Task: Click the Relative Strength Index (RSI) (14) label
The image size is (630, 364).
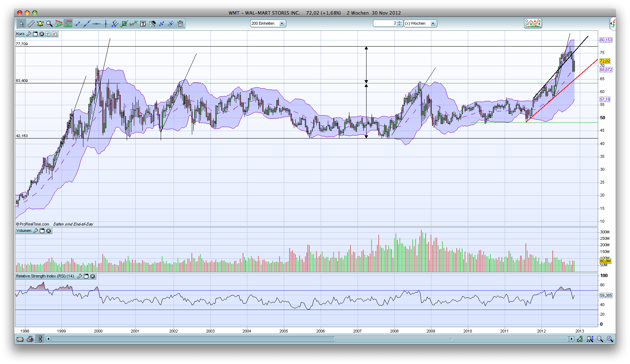Action: 45,276
